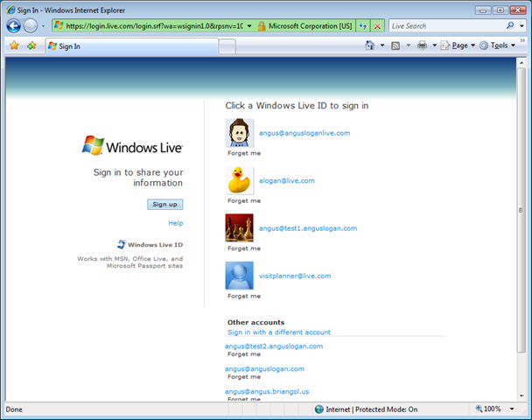The height and width of the screenshot is (420, 532).
Task: Click the address bar URL field
Action: tap(155, 25)
